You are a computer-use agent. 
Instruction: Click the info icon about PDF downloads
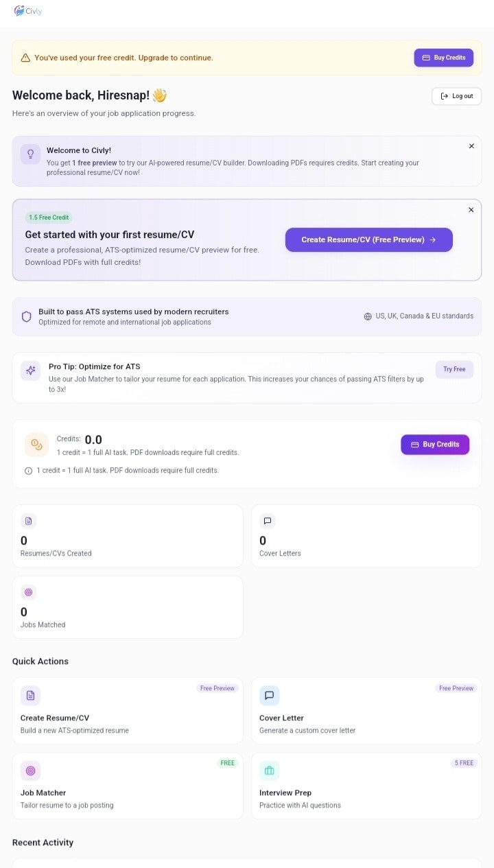pyautogui.click(x=26, y=470)
